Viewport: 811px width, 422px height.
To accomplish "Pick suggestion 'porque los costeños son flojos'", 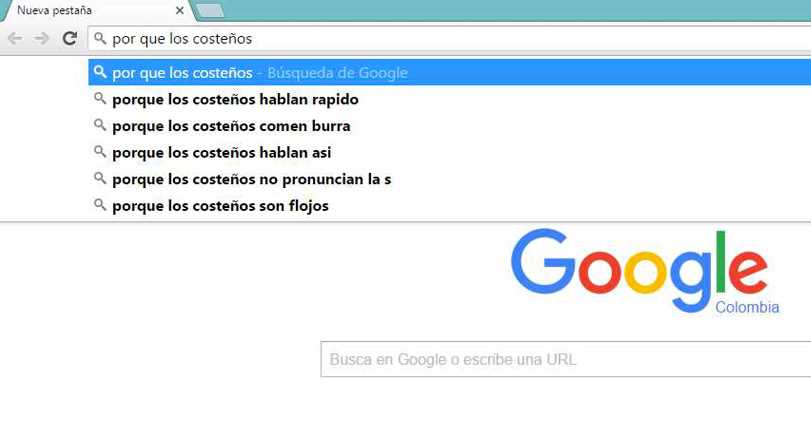I will pyautogui.click(x=449, y=206).
